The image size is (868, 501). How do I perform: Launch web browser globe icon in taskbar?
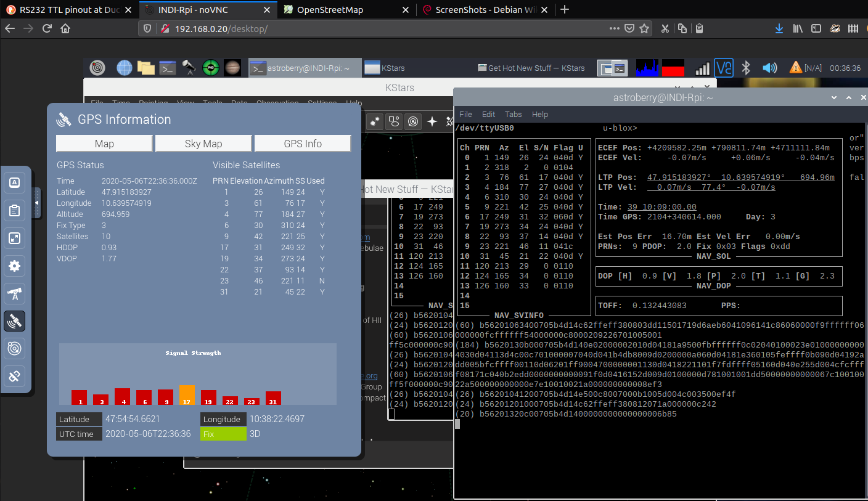click(x=125, y=68)
